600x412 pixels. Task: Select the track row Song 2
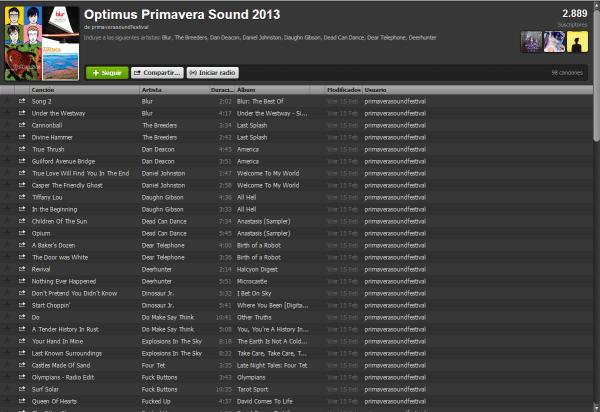296,101
